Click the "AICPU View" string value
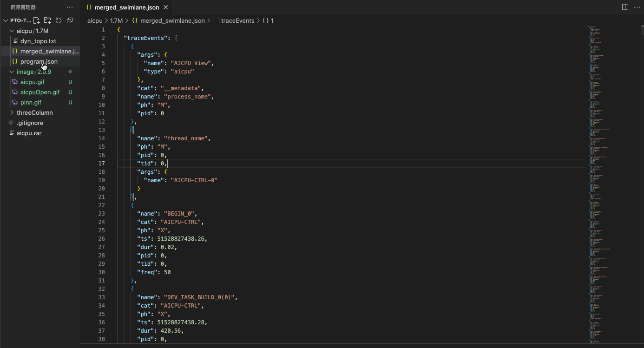This screenshot has height=348, width=644. [x=192, y=63]
